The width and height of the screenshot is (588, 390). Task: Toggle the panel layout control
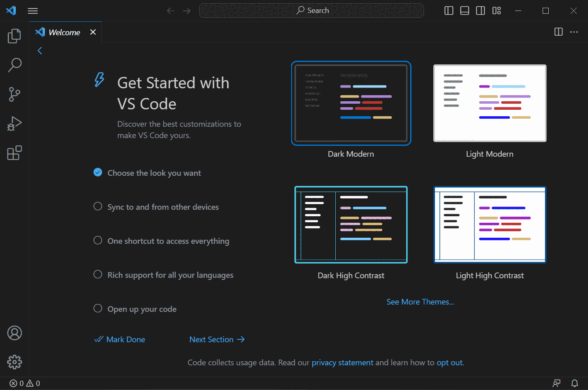coord(464,11)
